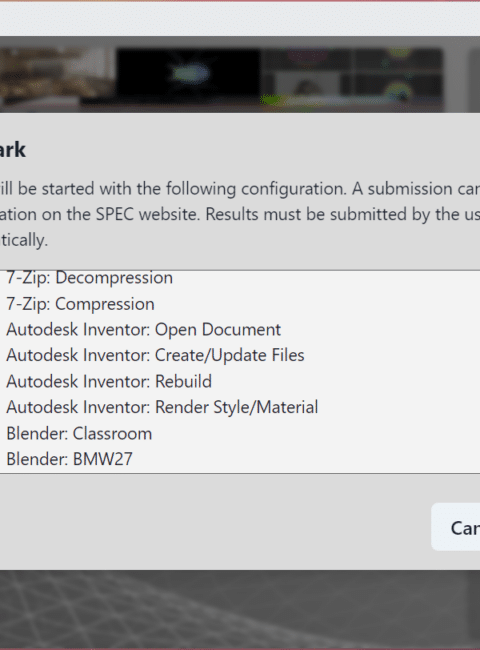Click the description line ending "tically."

click(x=24, y=240)
